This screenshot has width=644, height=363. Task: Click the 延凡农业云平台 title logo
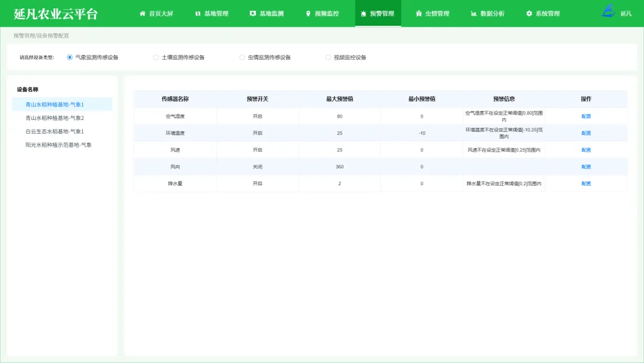[56, 14]
